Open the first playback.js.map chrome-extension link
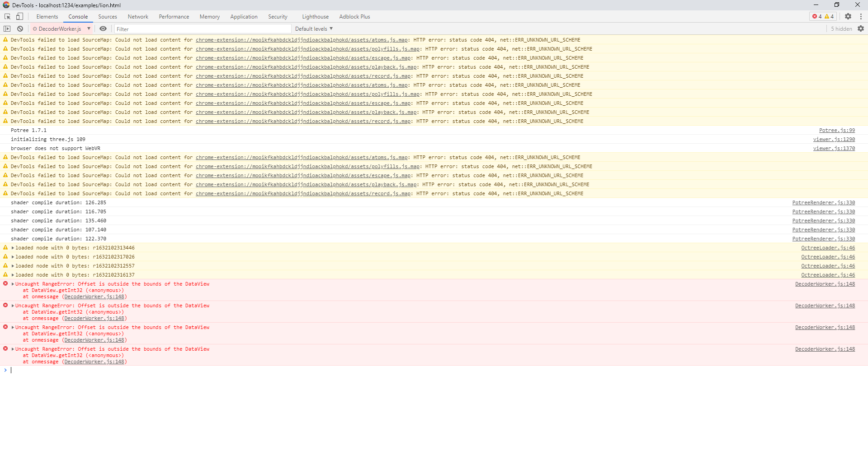This screenshot has width=868, height=470. [306, 67]
